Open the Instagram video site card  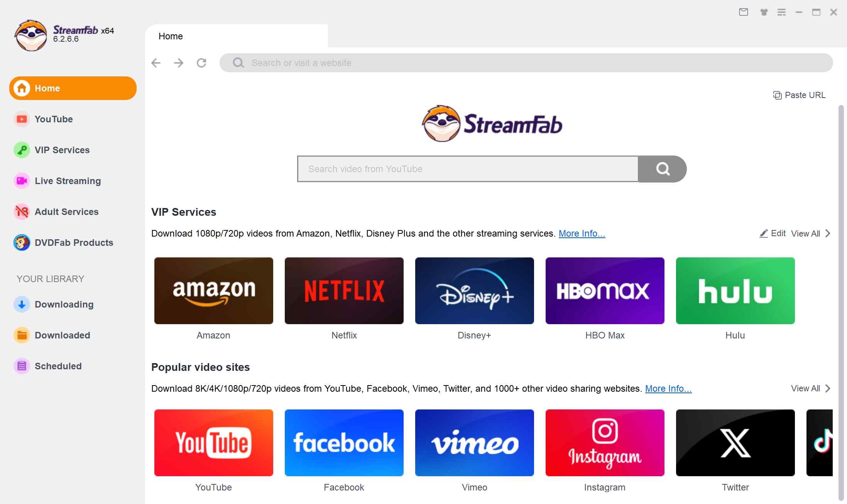(604, 443)
